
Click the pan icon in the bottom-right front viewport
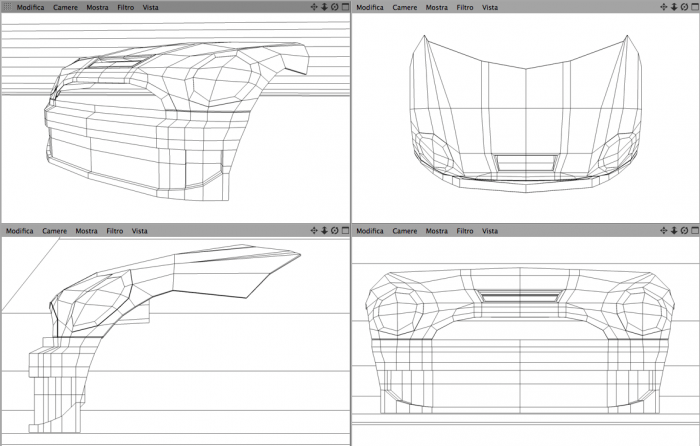(x=663, y=230)
